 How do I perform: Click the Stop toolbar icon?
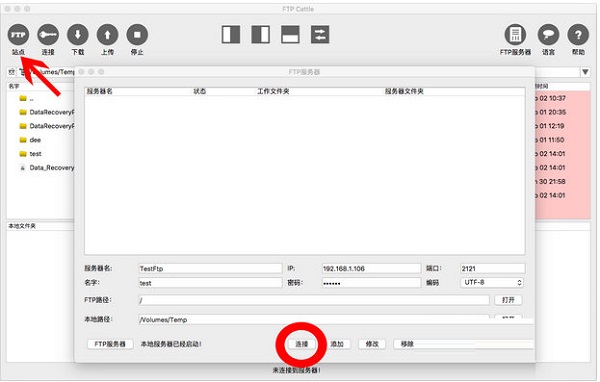pos(137,35)
